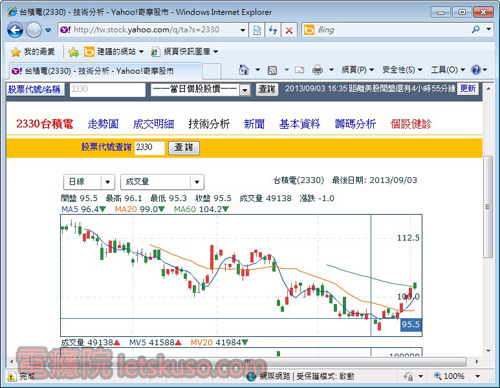The width and height of the screenshot is (500, 388).
Task: Open the 網頁(P) Page menu
Action: click(x=358, y=70)
